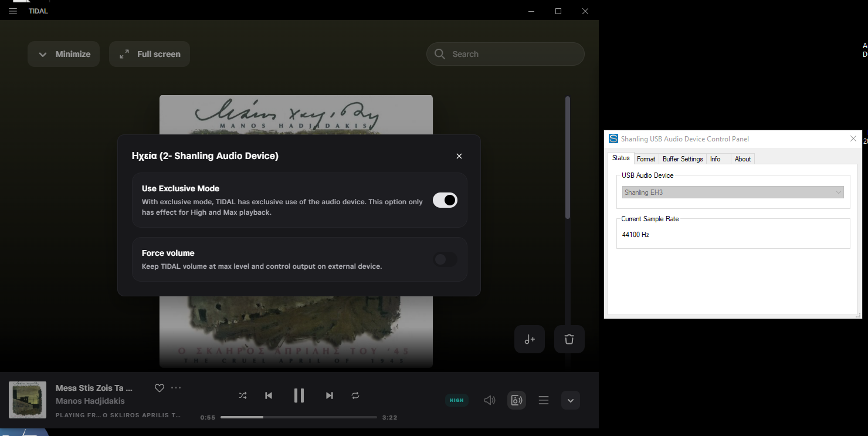Disable Use Exclusive Mode toggle

[x=445, y=200]
